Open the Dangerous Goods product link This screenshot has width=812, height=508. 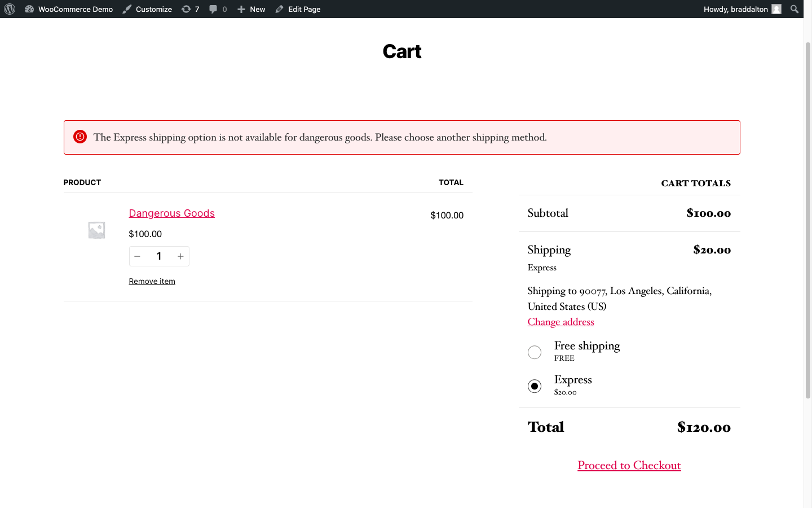coord(171,213)
